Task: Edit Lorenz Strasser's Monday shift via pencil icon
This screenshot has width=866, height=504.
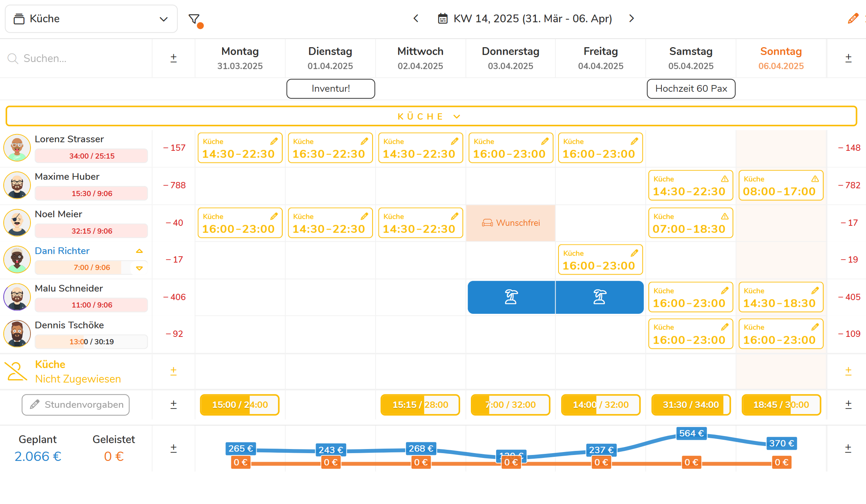Action: 274,141
